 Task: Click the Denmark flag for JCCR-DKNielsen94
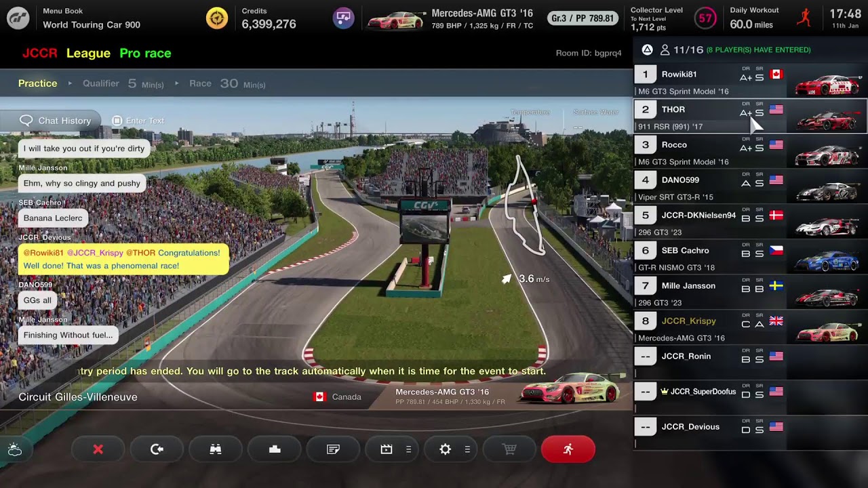click(x=776, y=215)
